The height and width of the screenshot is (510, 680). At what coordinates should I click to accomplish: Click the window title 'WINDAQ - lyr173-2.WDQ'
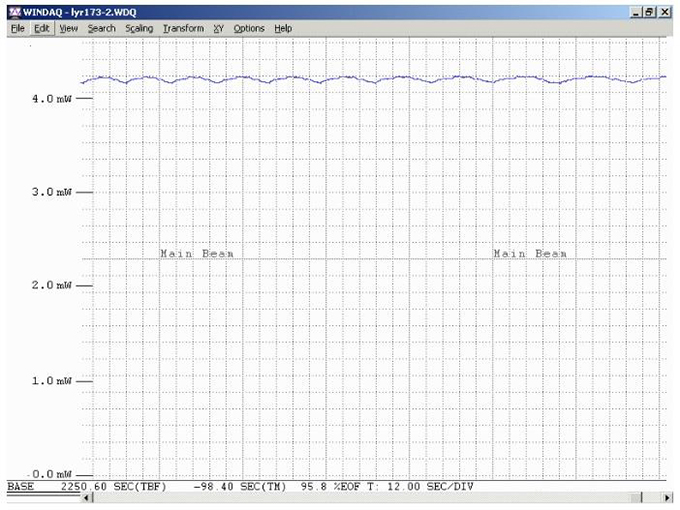click(79, 12)
